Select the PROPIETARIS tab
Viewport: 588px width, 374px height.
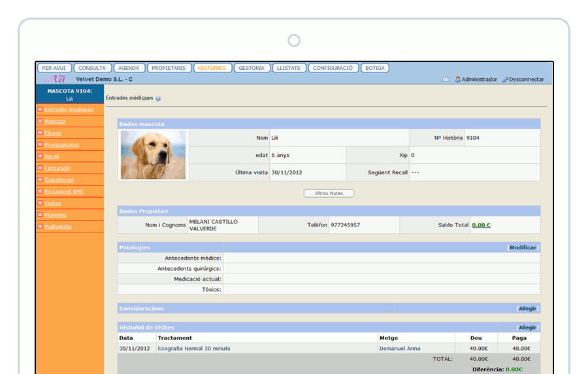point(169,68)
